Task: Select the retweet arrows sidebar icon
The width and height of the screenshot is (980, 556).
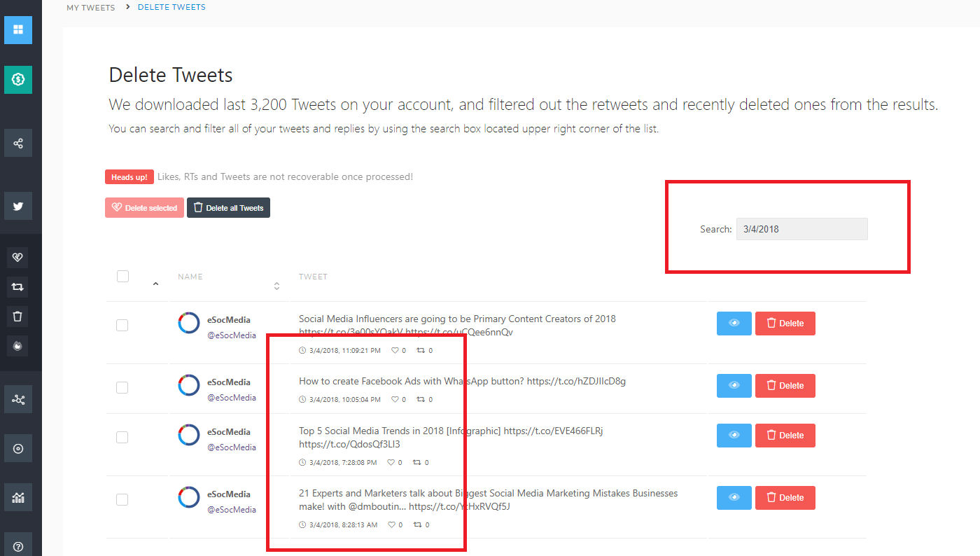Action: pyautogui.click(x=18, y=286)
